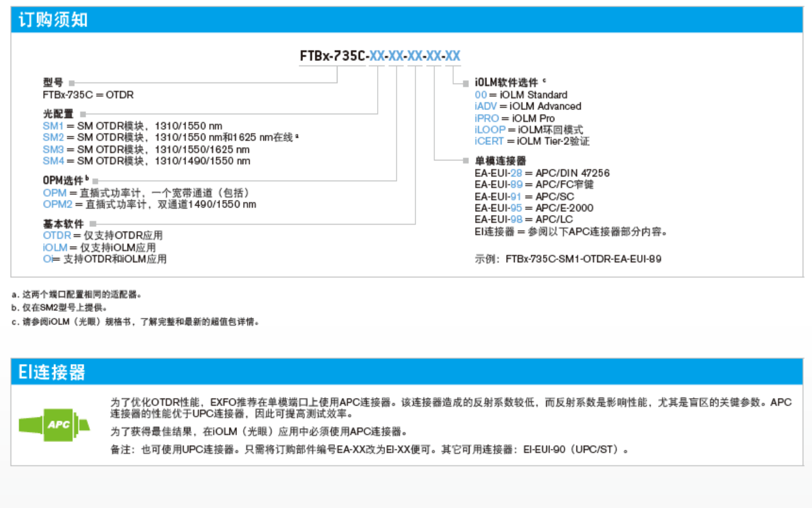Select the SM3 option line, 1310/1550/1625 nm
812x508 pixels.
tap(146, 149)
